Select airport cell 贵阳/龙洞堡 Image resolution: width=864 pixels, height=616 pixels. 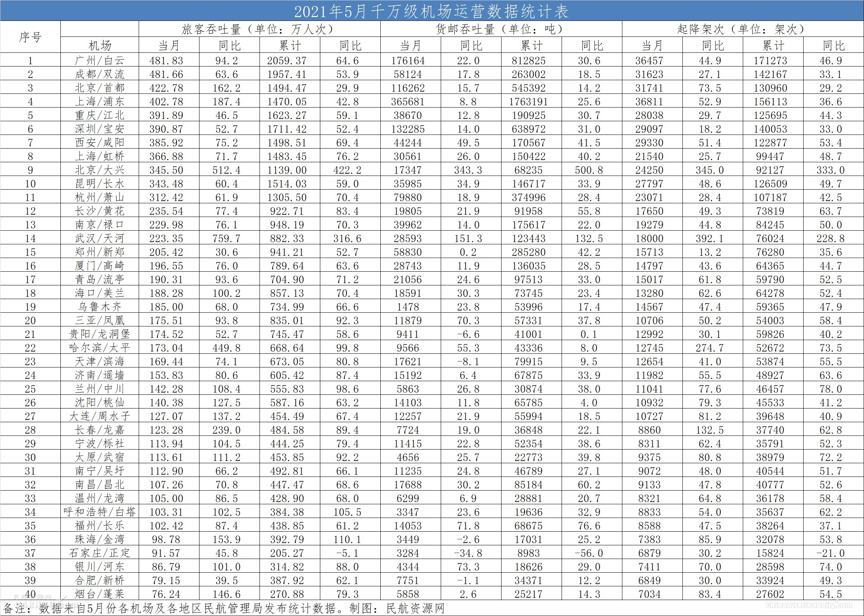pyautogui.click(x=100, y=334)
